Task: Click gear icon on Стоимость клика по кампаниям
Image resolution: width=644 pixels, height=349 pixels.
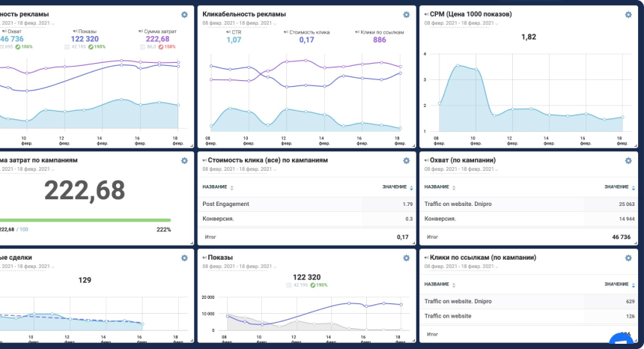Action: (406, 160)
